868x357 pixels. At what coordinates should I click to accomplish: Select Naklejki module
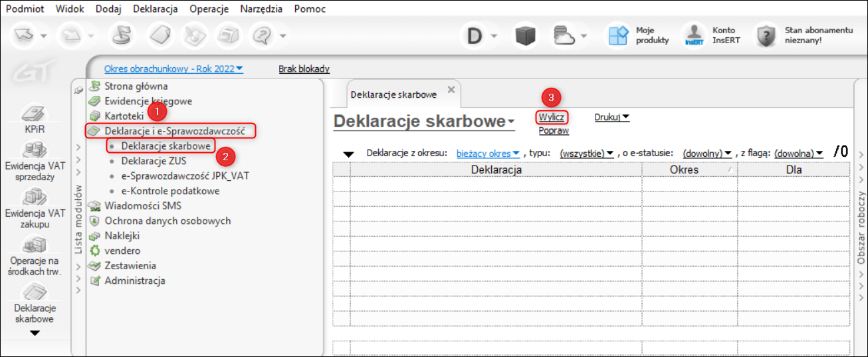(x=122, y=235)
